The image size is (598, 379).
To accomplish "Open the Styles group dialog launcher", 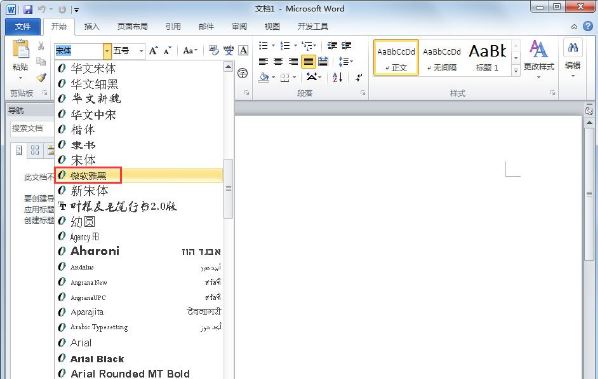I will pos(552,93).
